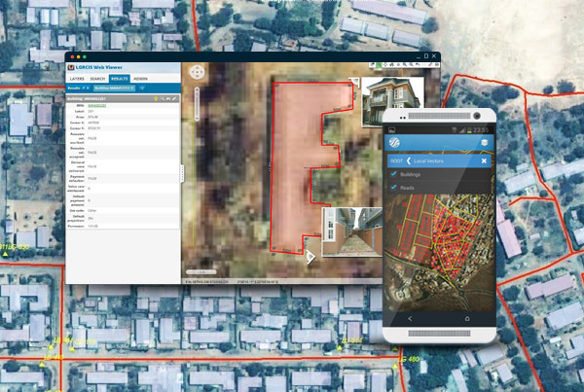
Task: Toggle the Roads layer checkbox on phone
Action: tap(393, 188)
